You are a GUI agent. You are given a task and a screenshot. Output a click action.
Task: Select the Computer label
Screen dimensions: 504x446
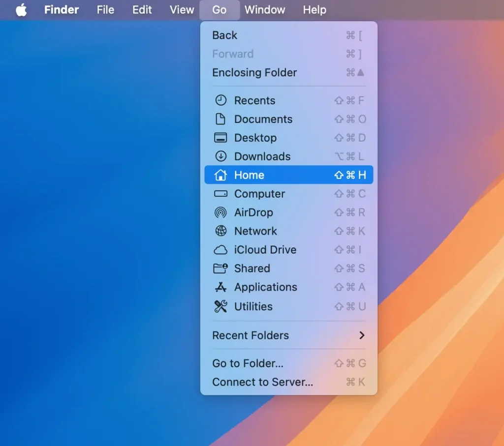point(259,194)
